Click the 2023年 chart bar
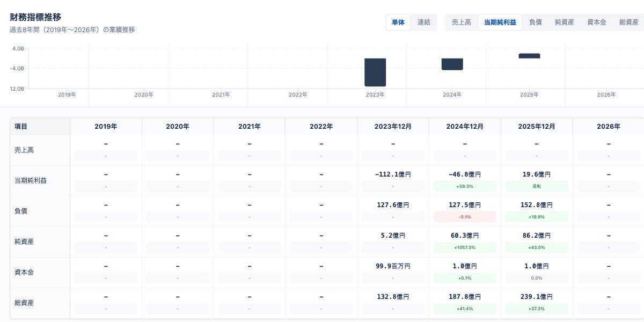The height and width of the screenshot is (322, 644). (375, 72)
